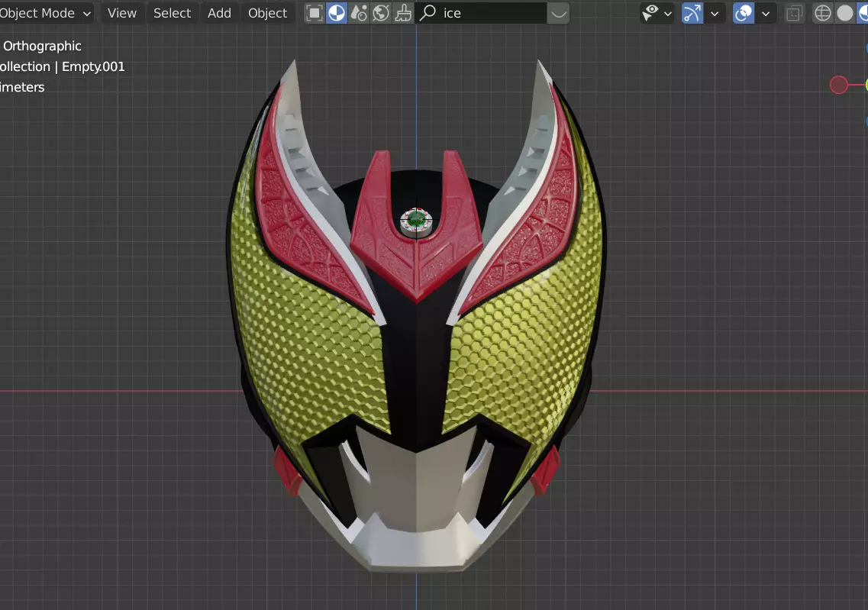Screen dimensions: 868x610
Task: Open the Object menu
Action: (x=267, y=13)
